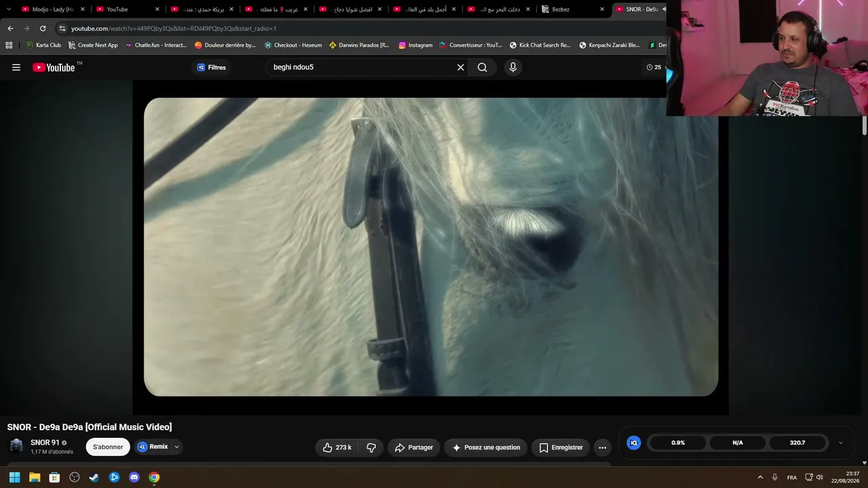Switch to the أجمل بلد في العالم tab
The height and width of the screenshot is (488, 868).
(x=426, y=9)
